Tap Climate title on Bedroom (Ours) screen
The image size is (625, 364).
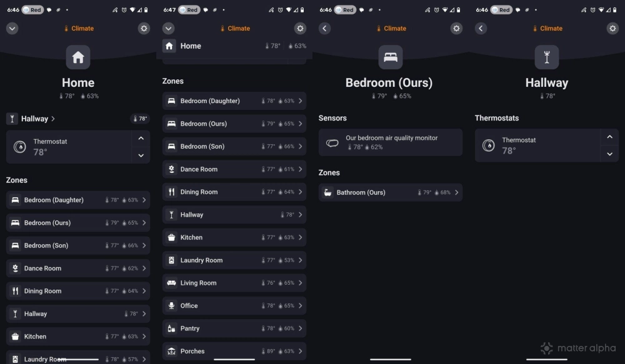pos(392,28)
